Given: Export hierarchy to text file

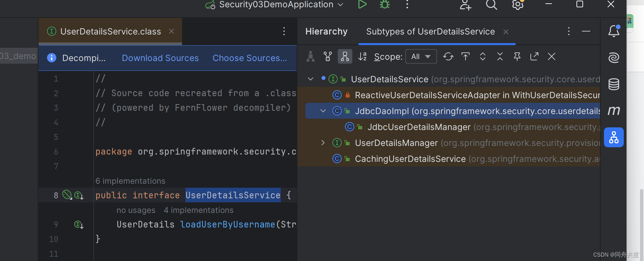Looking at the screenshot, I should pyautogui.click(x=534, y=57).
